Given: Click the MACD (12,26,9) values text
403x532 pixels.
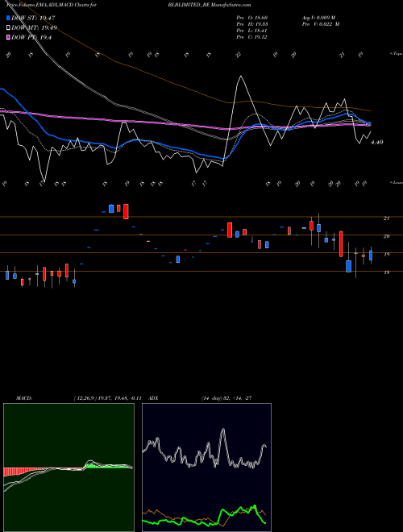Looking at the screenshot, I should pyautogui.click(x=107, y=398).
